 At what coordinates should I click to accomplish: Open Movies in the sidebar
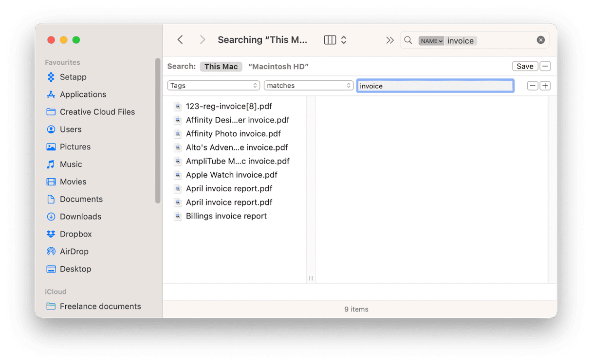[73, 182]
